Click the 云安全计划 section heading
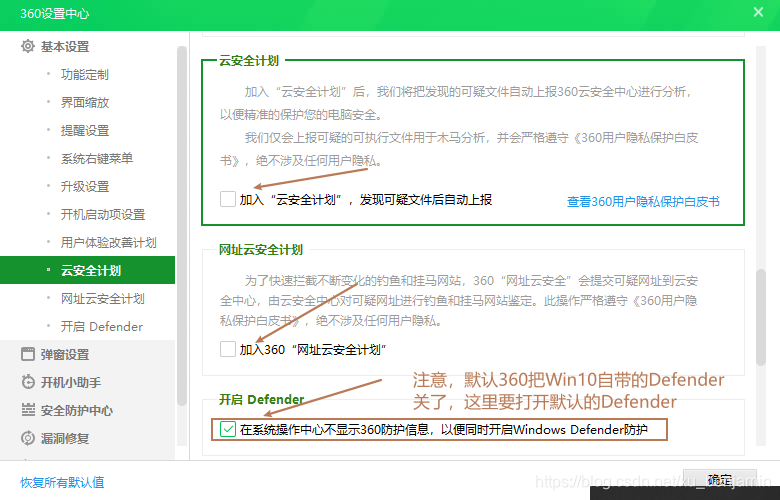The height and width of the screenshot is (500, 780). tap(249, 61)
